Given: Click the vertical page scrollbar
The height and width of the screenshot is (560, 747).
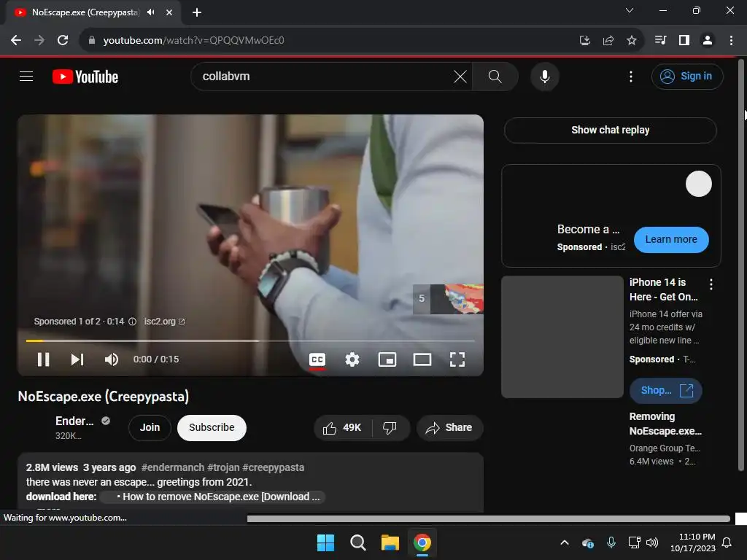Looking at the screenshot, I should 741,264.
